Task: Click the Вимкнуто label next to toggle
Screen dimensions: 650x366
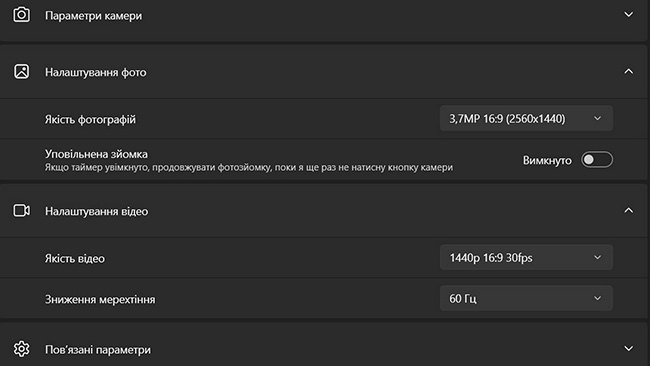Action: click(547, 160)
